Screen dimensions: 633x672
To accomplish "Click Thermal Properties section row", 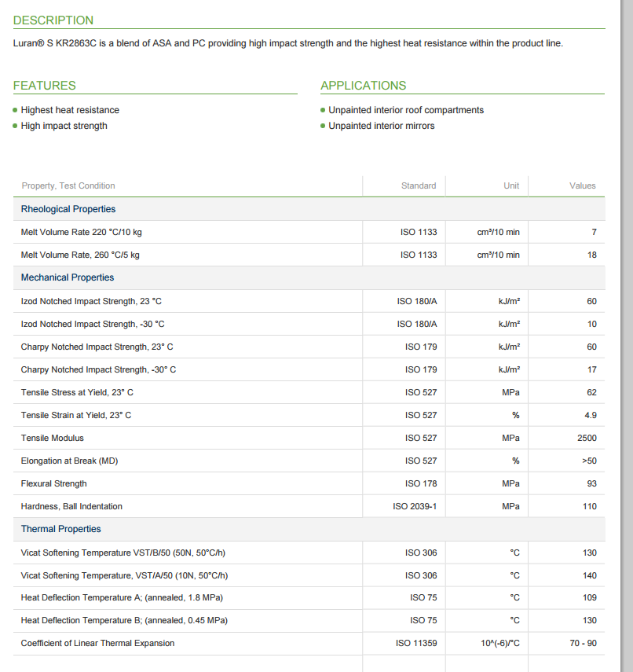I will tap(309, 529).
